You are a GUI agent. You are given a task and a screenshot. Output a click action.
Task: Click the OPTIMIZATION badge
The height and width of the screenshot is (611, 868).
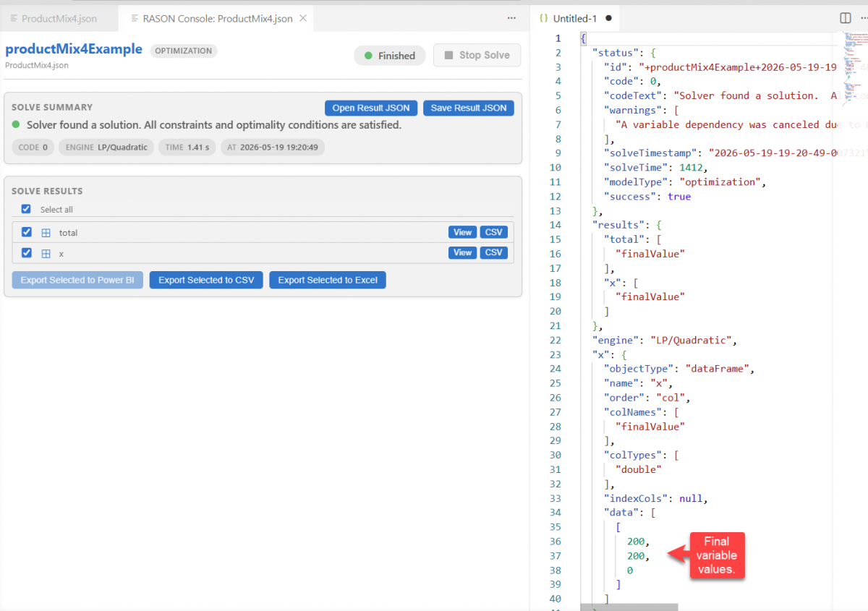[x=184, y=51]
